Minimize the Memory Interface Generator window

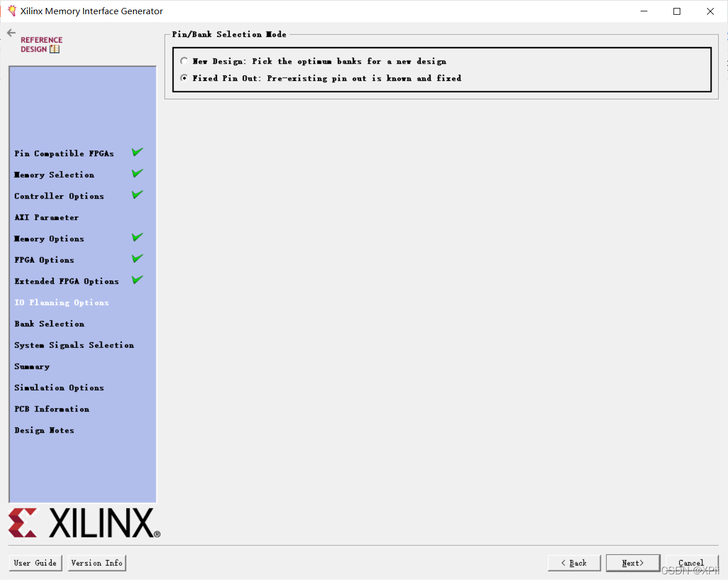point(644,11)
